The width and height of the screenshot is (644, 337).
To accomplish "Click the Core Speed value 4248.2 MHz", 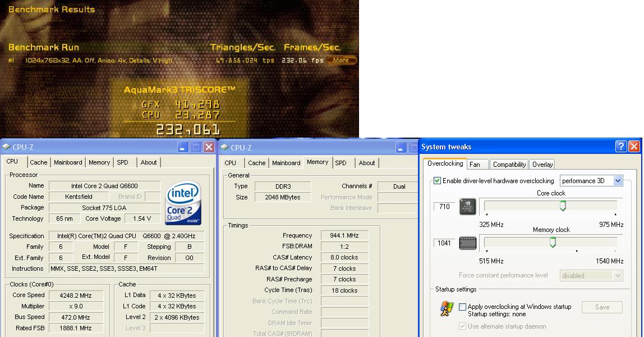I will pos(76,295).
